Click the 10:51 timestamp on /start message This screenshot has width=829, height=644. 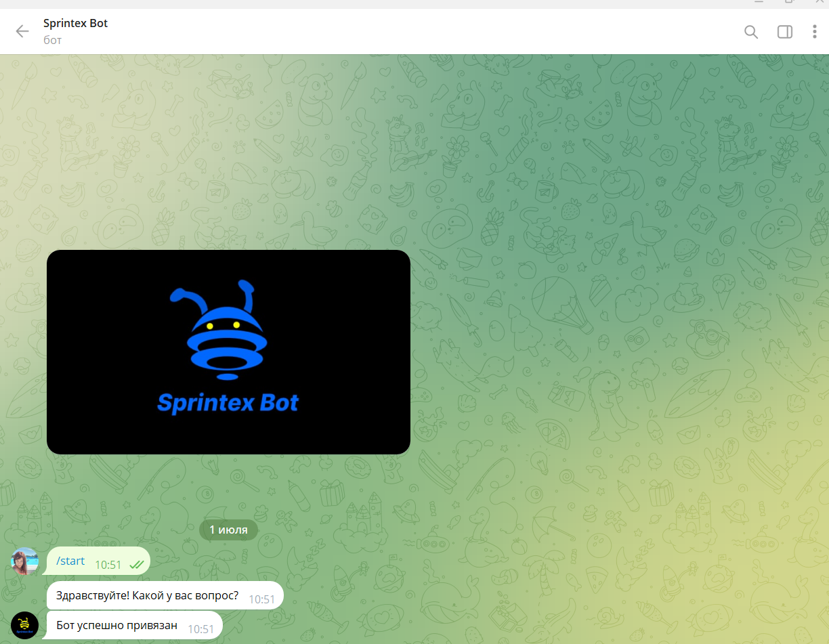[108, 565]
